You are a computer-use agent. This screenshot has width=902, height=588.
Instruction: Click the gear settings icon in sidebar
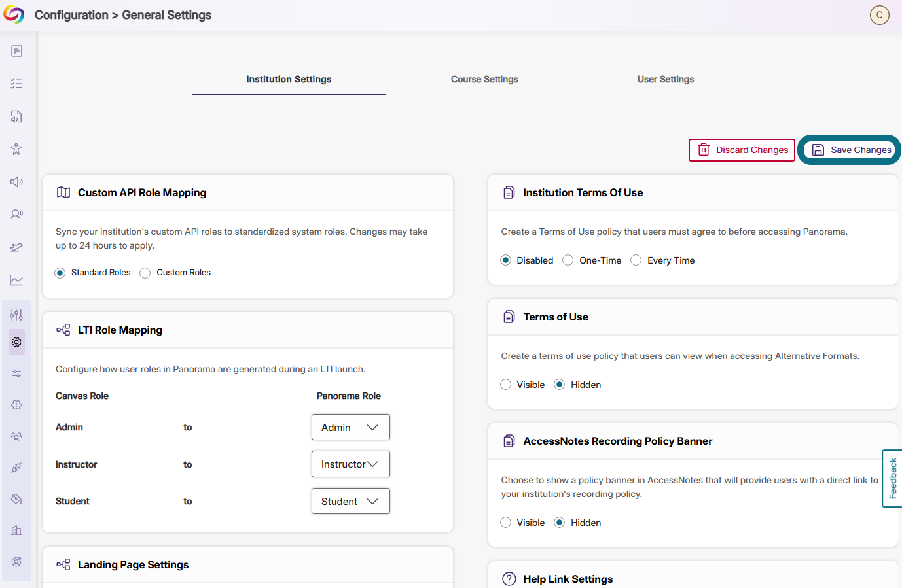point(16,342)
